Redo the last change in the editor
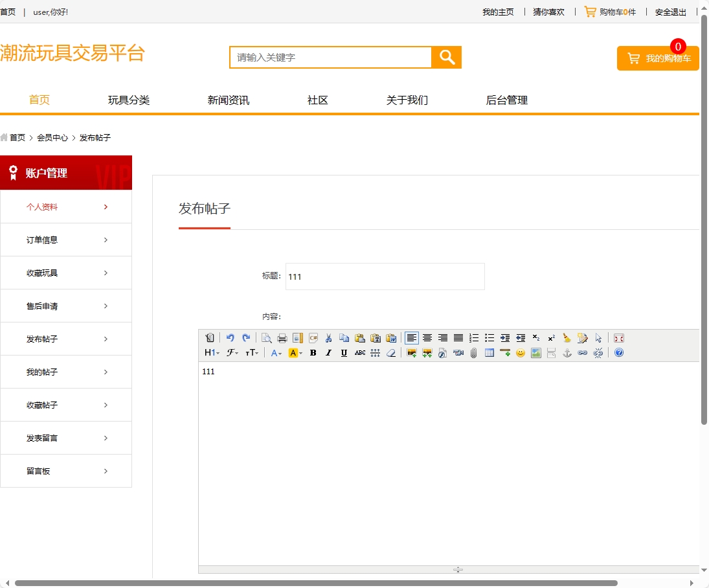The image size is (709, 588). (x=246, y=337)
